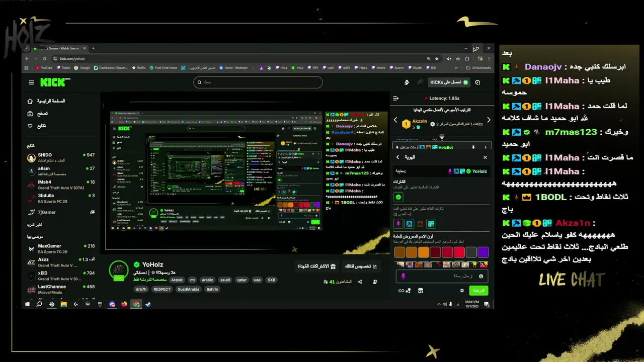644x362 pixels.
Task: Open the متابع following item in the sidebar
Action: click(37, 126)
